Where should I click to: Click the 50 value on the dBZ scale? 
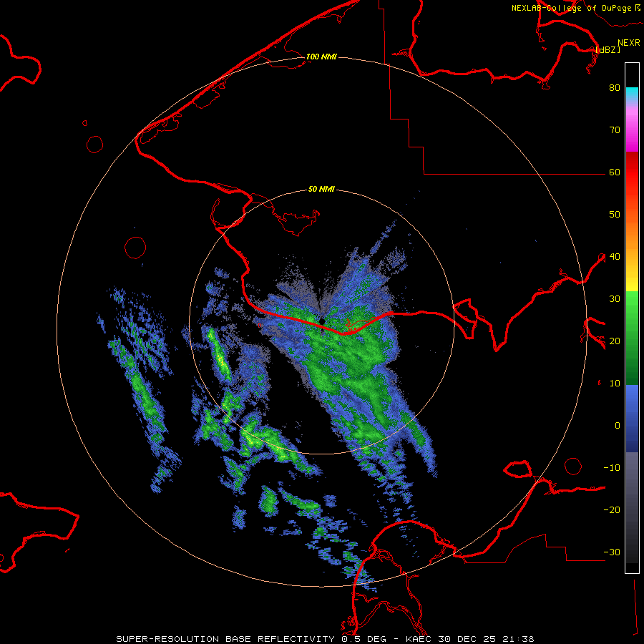point(615,215)
